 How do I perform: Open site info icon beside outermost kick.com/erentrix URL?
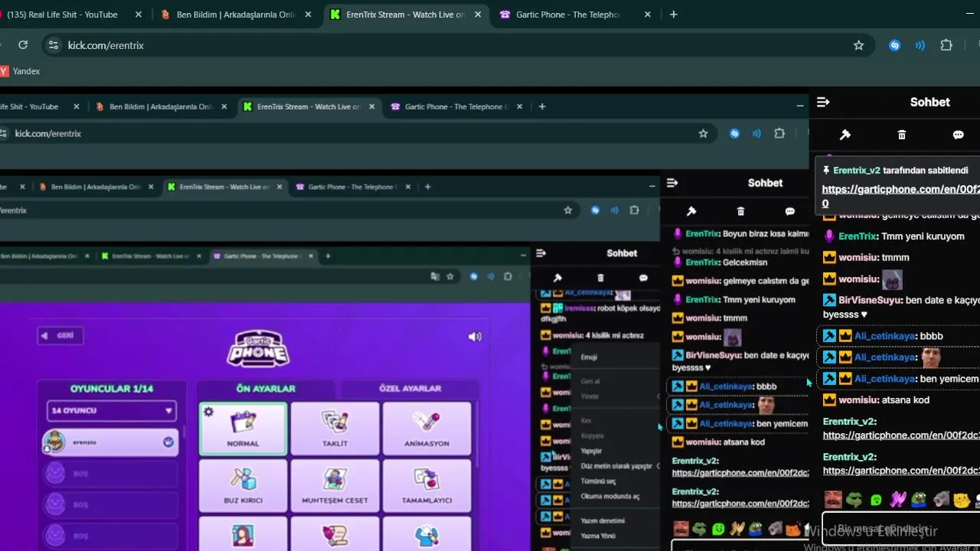(53, 45)
